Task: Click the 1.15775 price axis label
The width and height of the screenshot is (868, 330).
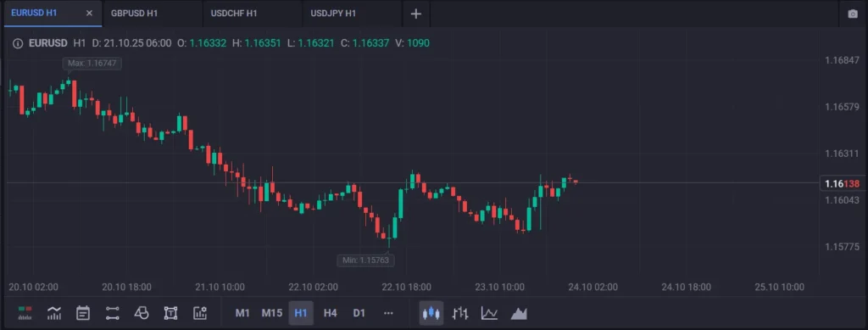Action: coord(842,246)
